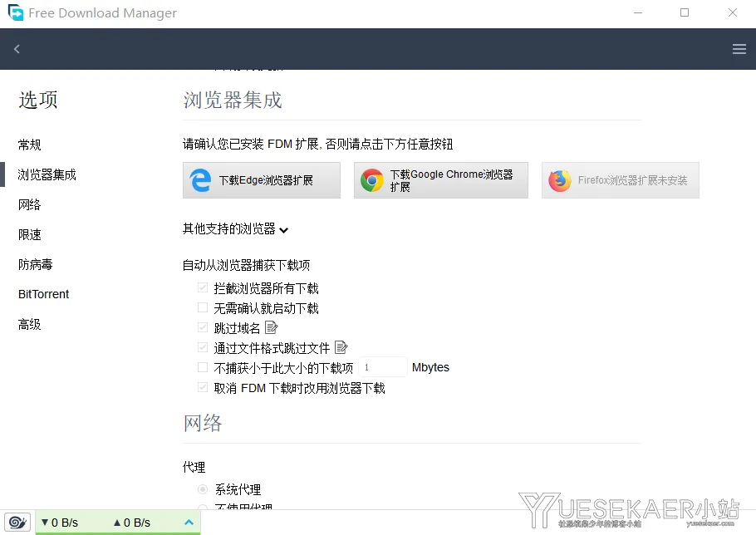The height and width of the screenshot is (535, 756).
Task: Click the Google Chrome logo icon
Action: point(371,180)
